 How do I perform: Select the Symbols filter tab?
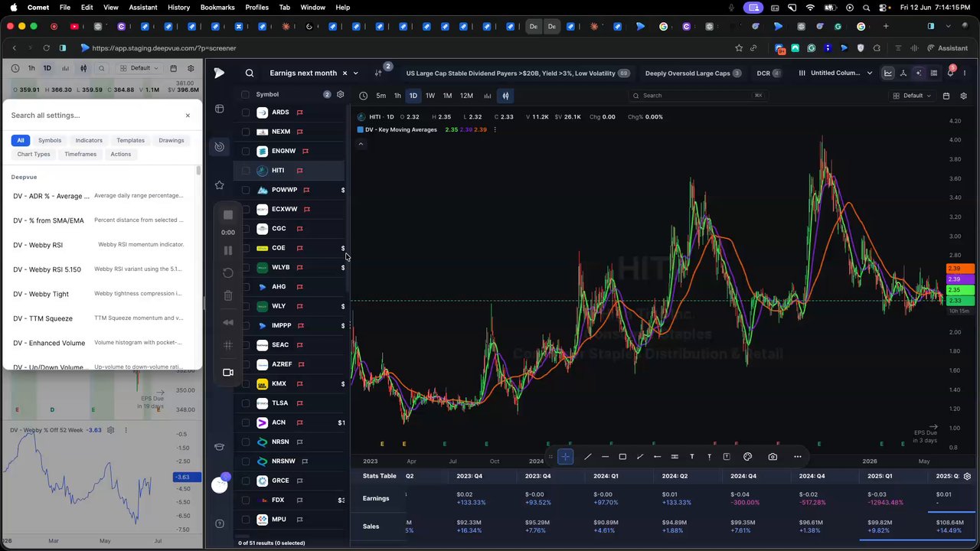[x=50, y=140]
